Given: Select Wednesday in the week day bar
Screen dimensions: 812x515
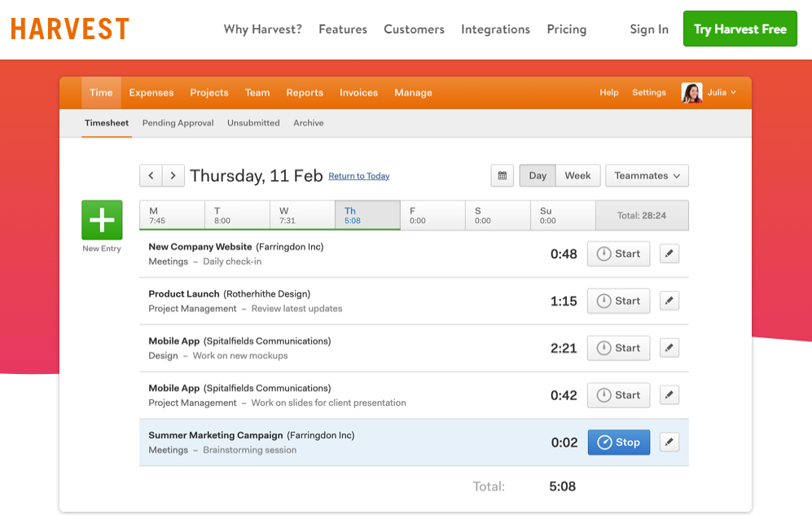Looking at the screenshot, I should pos(302,216).
